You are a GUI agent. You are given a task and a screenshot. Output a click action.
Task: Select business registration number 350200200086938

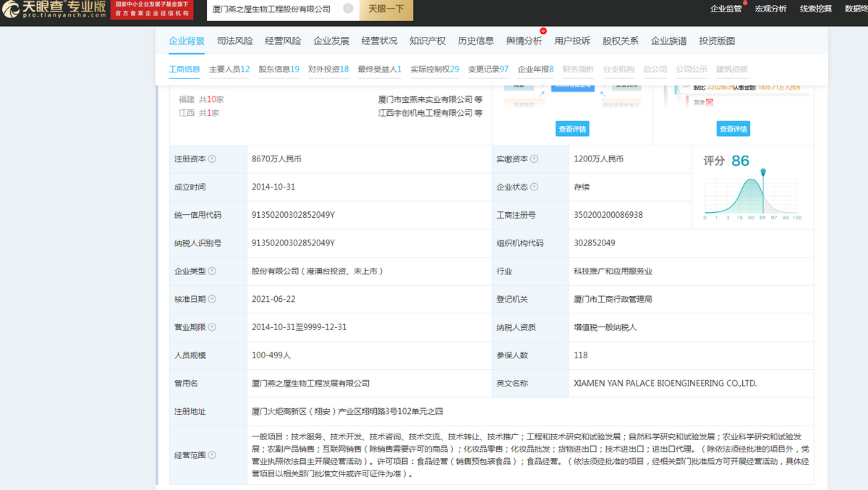click(608, 215)
